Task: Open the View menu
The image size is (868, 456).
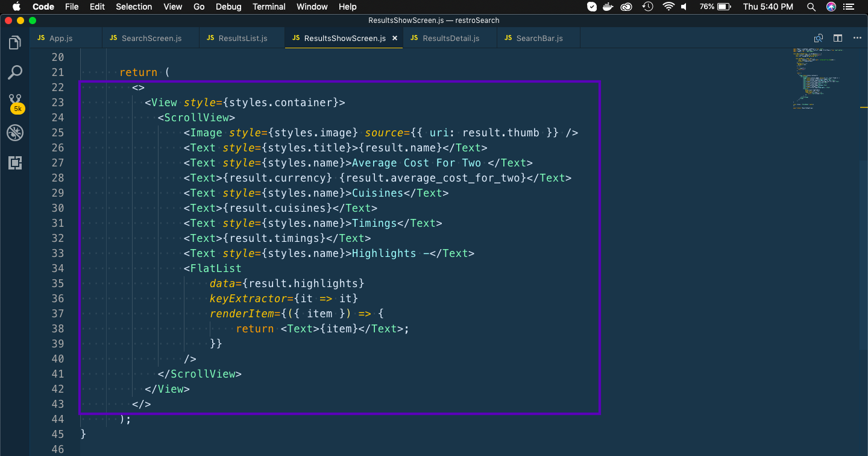Action: [173, 7]
